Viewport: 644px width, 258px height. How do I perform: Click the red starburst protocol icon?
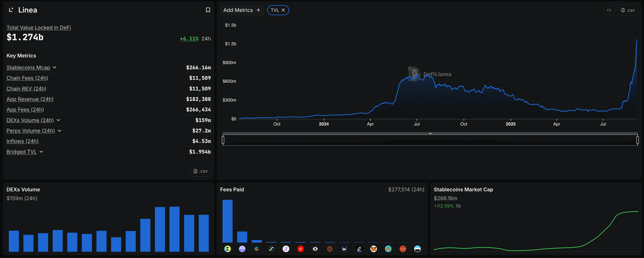coord(300,249)
